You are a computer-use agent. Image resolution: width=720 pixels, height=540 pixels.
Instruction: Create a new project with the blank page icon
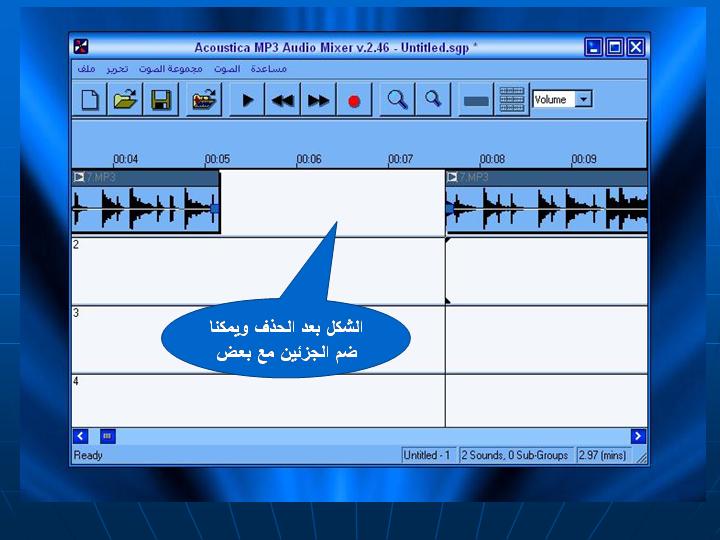coord(90,100)
